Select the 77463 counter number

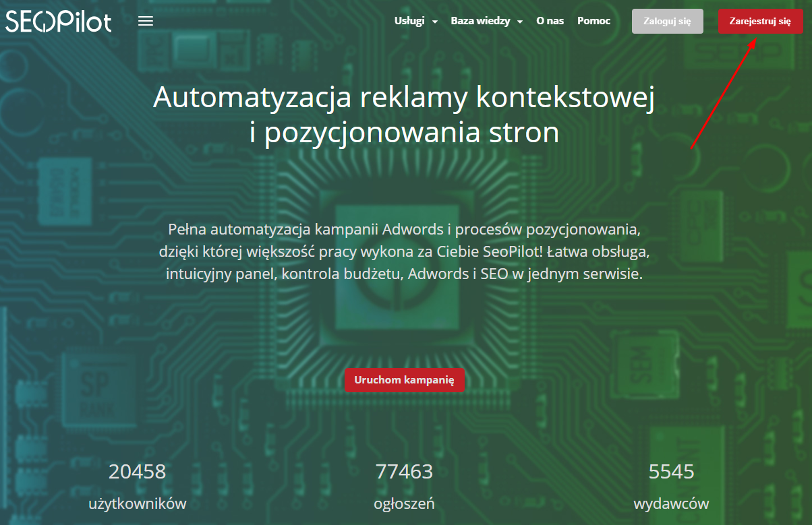[x=404, y=471]
